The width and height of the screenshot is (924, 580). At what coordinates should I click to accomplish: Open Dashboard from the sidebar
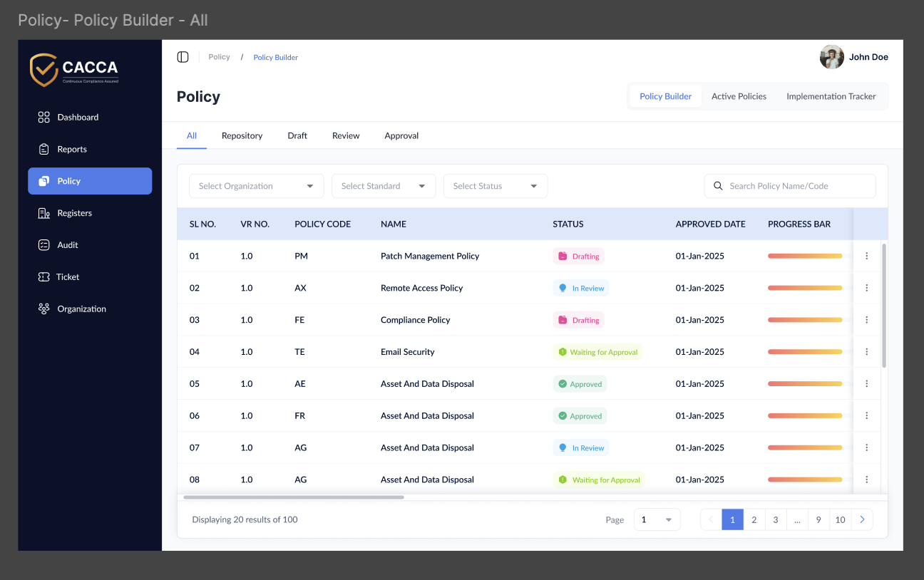[78, 118]
